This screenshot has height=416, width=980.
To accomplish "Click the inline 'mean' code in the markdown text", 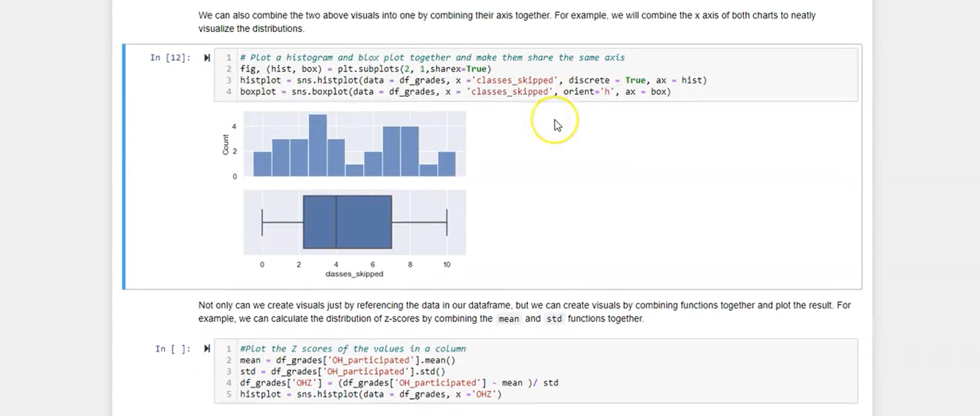I will (x=509, y=319).
